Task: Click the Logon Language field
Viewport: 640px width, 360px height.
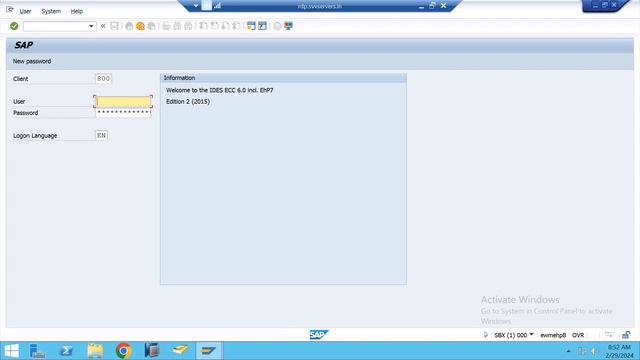Action: (101, 136)
